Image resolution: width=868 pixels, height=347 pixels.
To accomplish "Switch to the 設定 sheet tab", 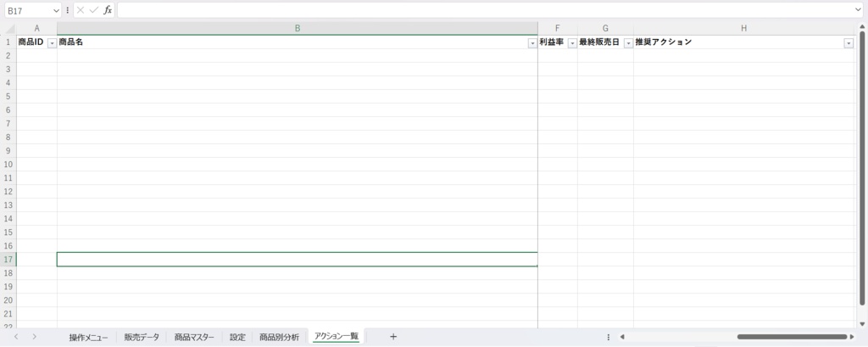I will point(237,337).
